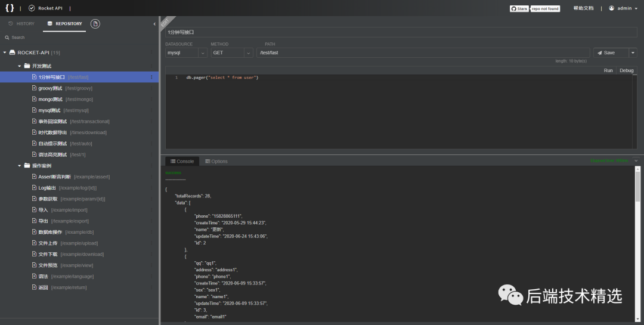Viewport: 644px width, 325px height.
Task: Click the GitHub Stars badge
Action: [519, 8]
